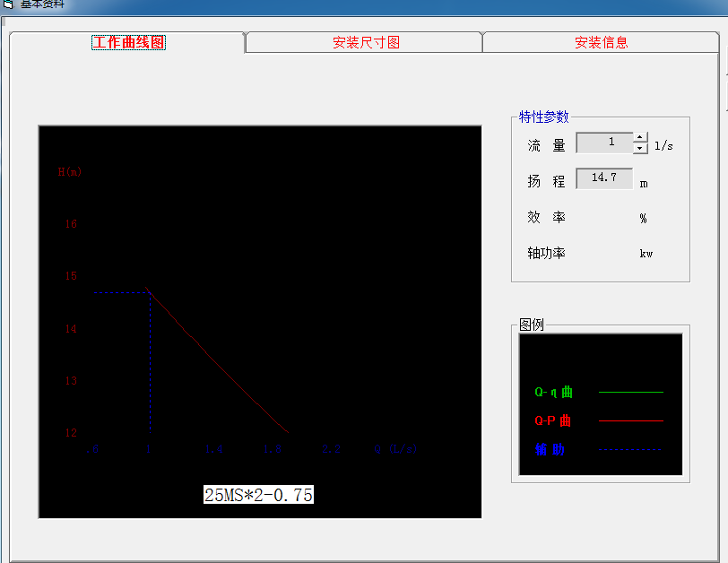
Task: Click the 效率 label
Action: click(546, 217)
